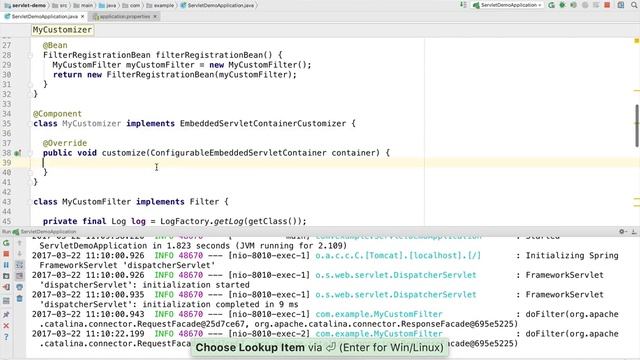The image size is (640, 360).
Task: Click the Down the Stack Trace arrow
Action: (x=19, y=254)
